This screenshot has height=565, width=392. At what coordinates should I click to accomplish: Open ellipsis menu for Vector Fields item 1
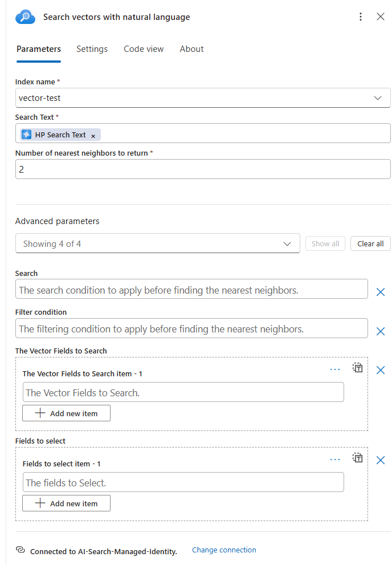(335, 369)
